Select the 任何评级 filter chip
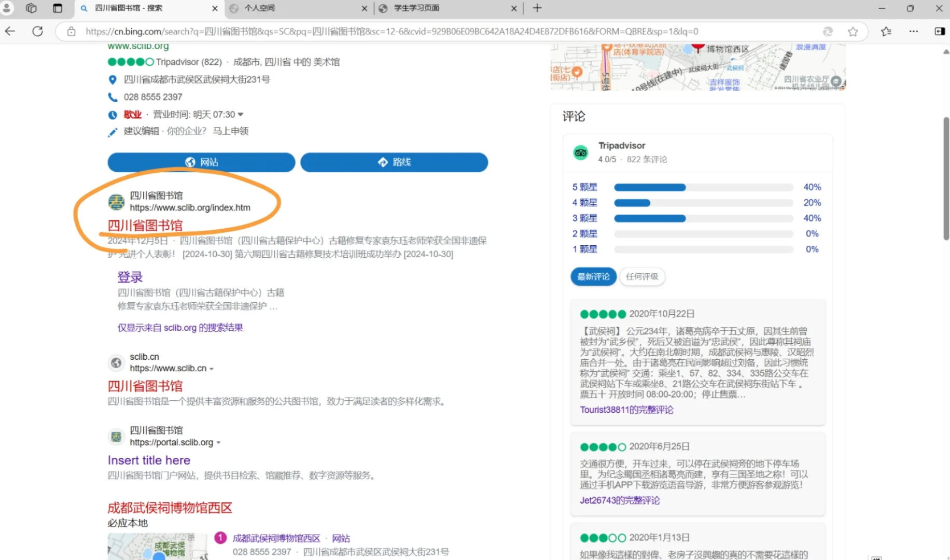950x560 pixels. click(x=642, y=276)
